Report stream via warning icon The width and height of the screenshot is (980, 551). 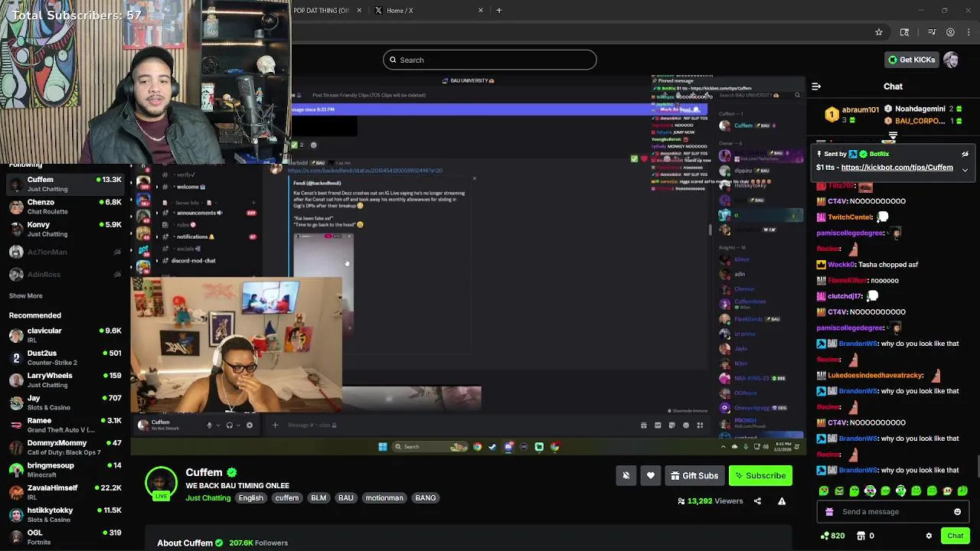click(782, 501)
